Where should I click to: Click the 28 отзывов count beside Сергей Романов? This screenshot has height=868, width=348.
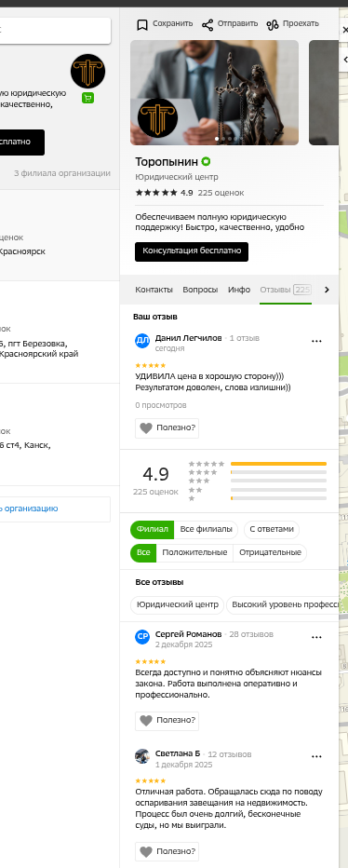click(251, 634)
